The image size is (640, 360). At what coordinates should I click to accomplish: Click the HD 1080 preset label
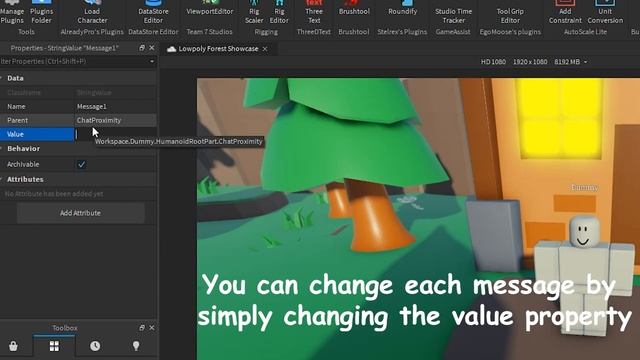(x=493, y=62)
